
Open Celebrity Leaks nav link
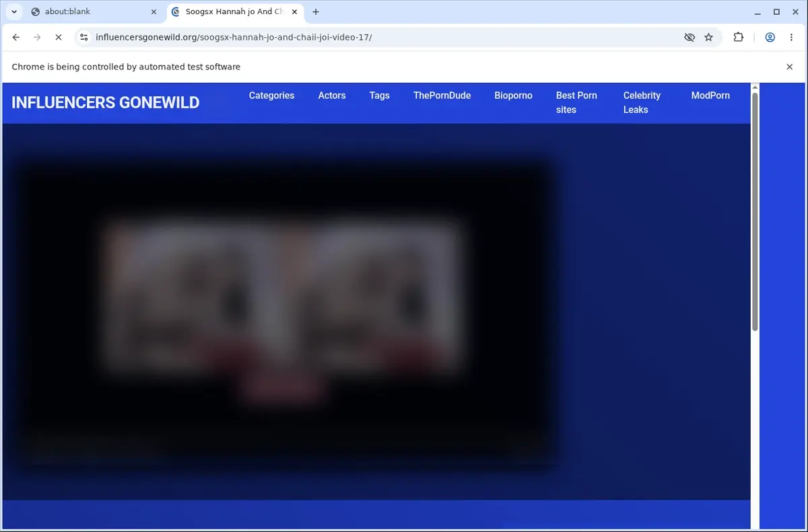point(642,102)
